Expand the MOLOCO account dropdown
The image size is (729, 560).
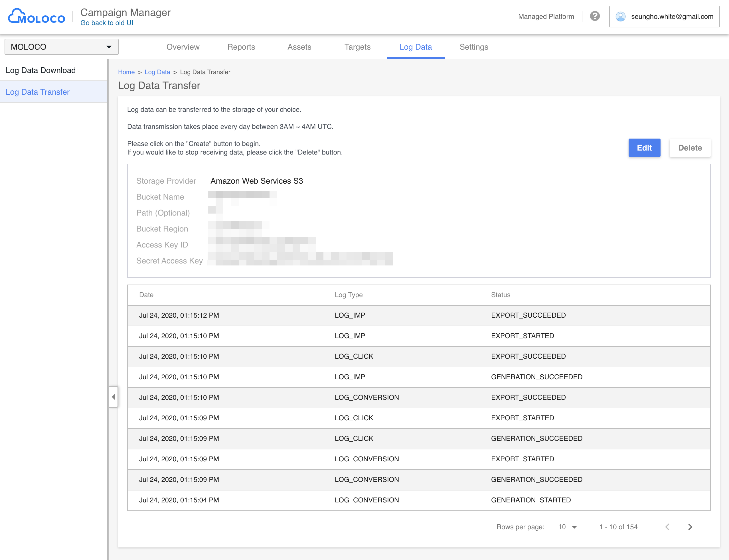(62, 47)
